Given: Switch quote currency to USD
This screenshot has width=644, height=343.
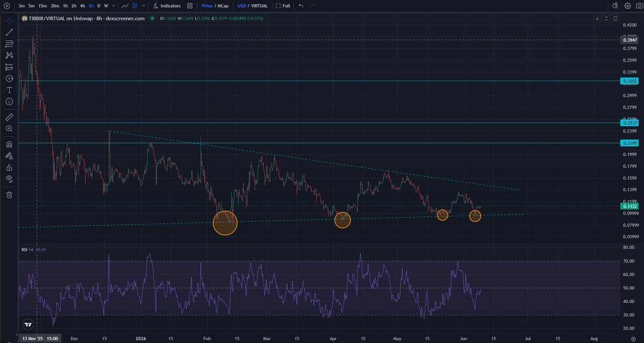Looking at the screenshot, I should click(242, 6).
